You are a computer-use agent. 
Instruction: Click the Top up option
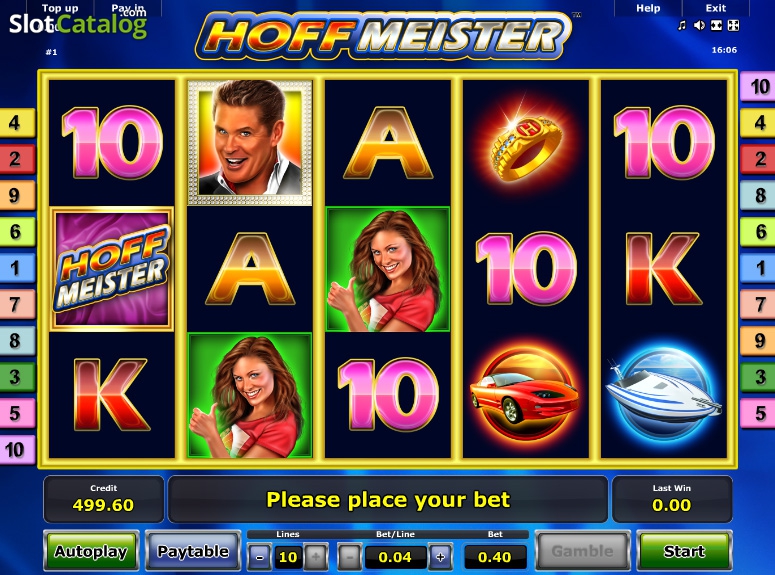pos(60,8)
